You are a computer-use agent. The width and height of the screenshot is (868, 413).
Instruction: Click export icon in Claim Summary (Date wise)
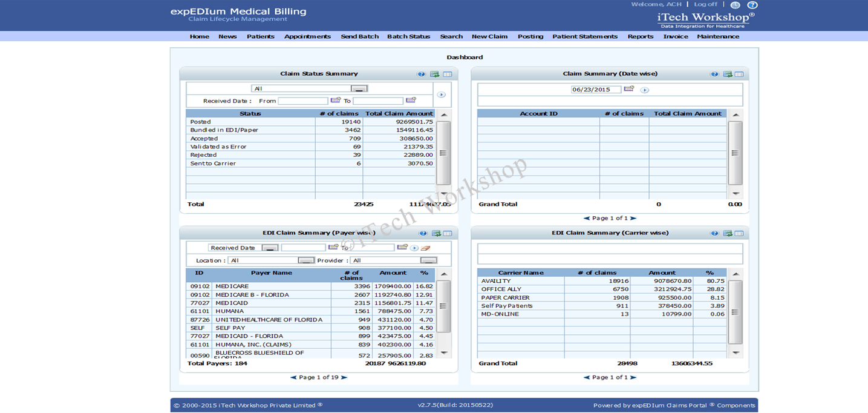click(x=728, y=74)
